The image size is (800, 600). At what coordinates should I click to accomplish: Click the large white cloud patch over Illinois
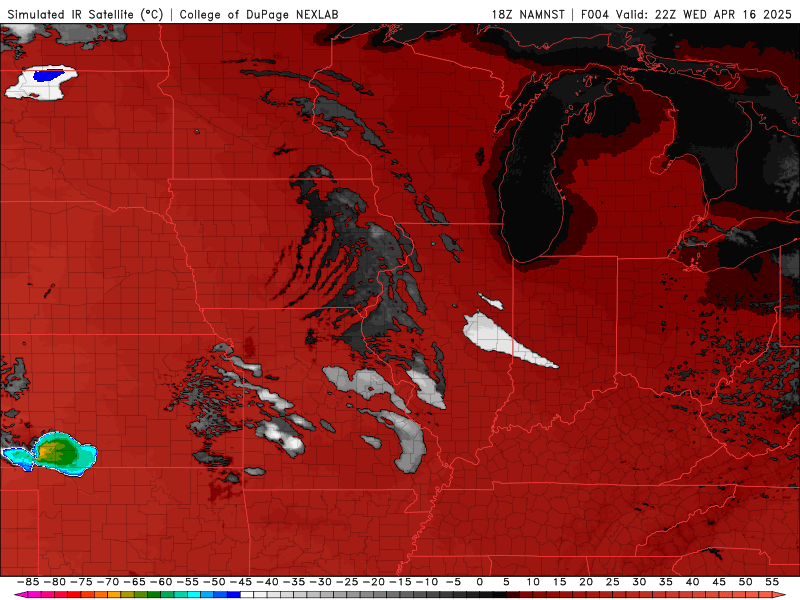[497, 338]
